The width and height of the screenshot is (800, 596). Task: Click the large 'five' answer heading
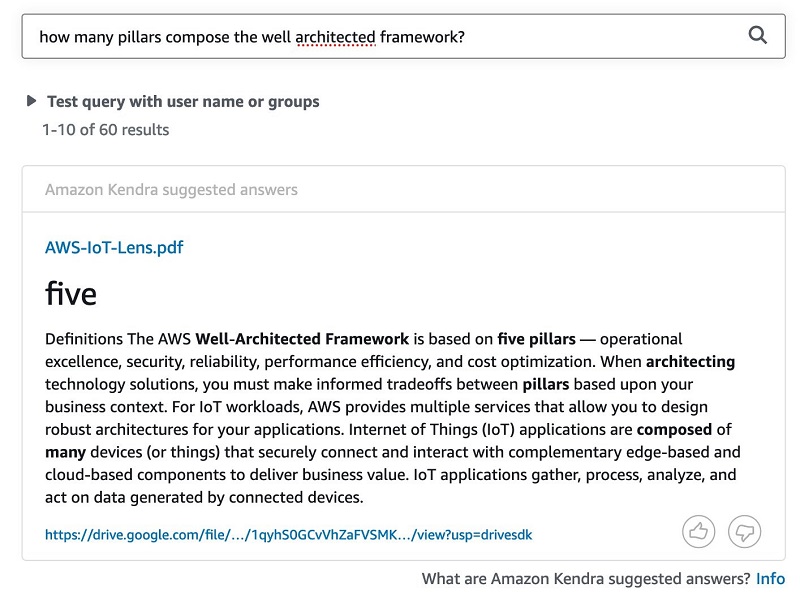coord(70,293)
